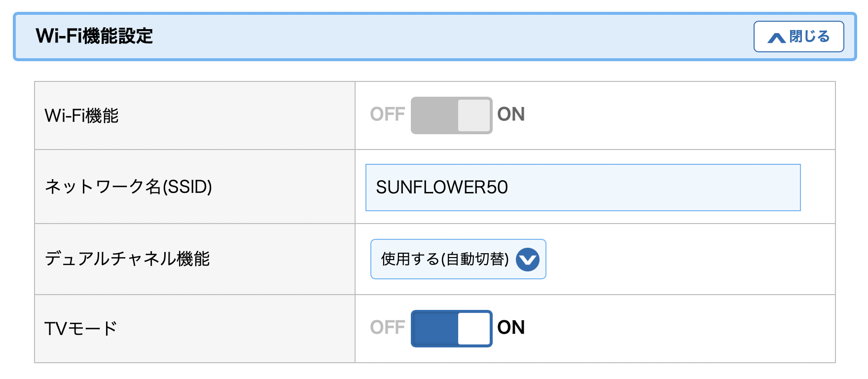
Task: Open the 使用する(自動切替) dropdown
Action: 458,259
